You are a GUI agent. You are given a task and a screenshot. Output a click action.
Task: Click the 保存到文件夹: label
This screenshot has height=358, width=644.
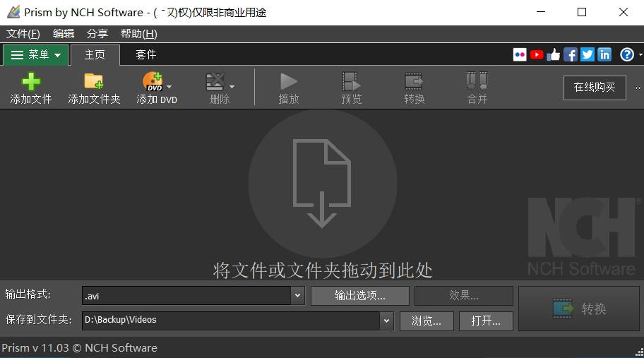tap(39, 319)
